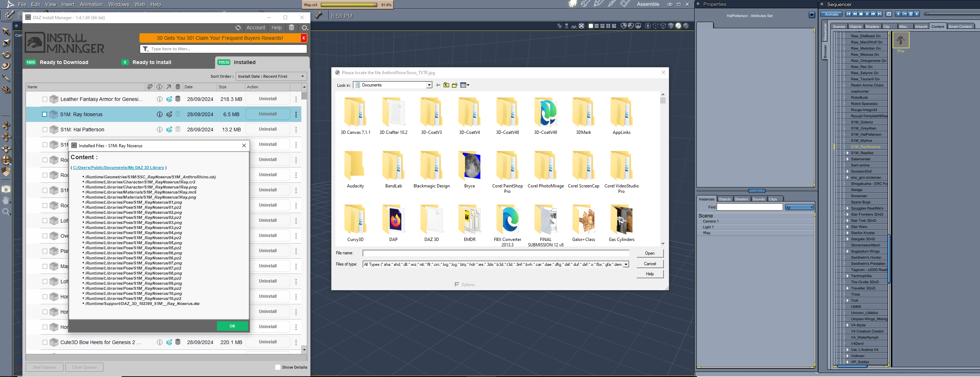980x377 pixels.
Task: Open the Windows menu
Action: click(x=119, y=5)
